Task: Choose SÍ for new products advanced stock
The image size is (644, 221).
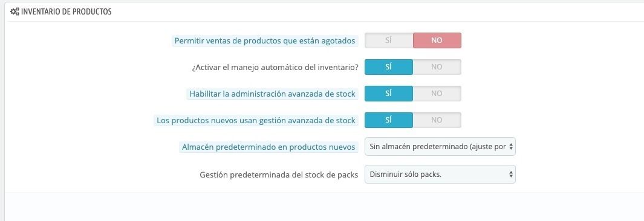Action: (389, 120)
